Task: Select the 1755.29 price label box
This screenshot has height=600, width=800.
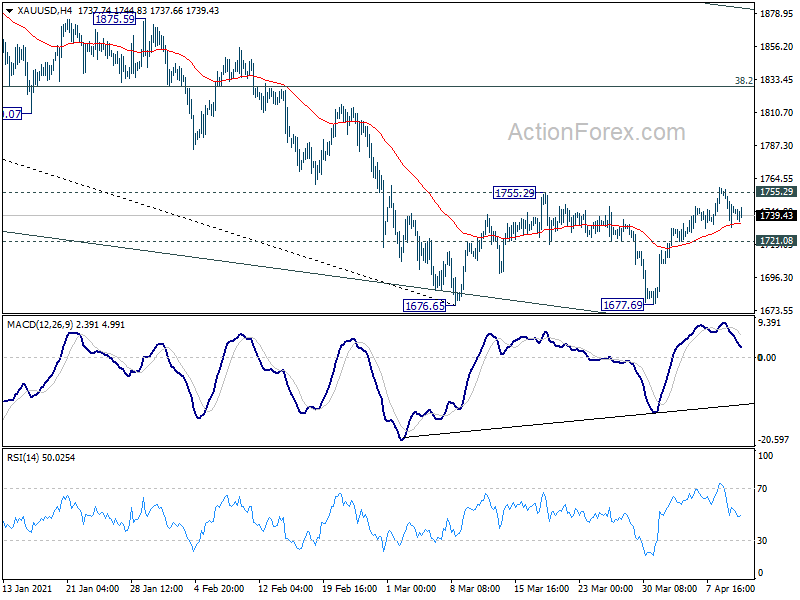Action: click(515, 193)
